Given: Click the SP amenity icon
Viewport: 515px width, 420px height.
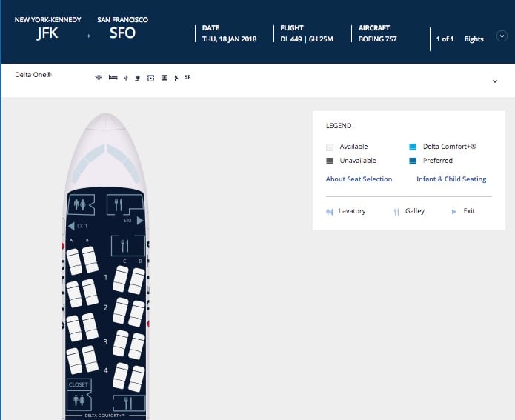Looking at the screenshot, I should [x=188, y=77].
